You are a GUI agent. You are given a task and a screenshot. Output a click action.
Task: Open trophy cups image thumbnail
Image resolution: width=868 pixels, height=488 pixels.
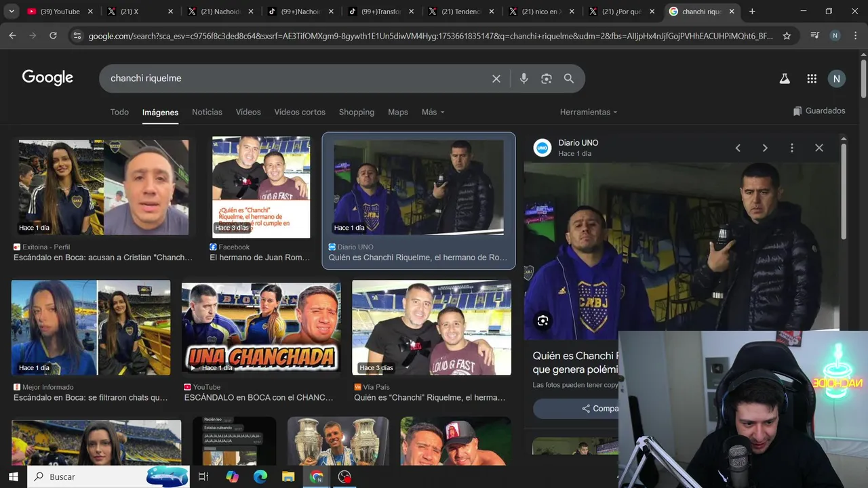(x=338, y=441)
